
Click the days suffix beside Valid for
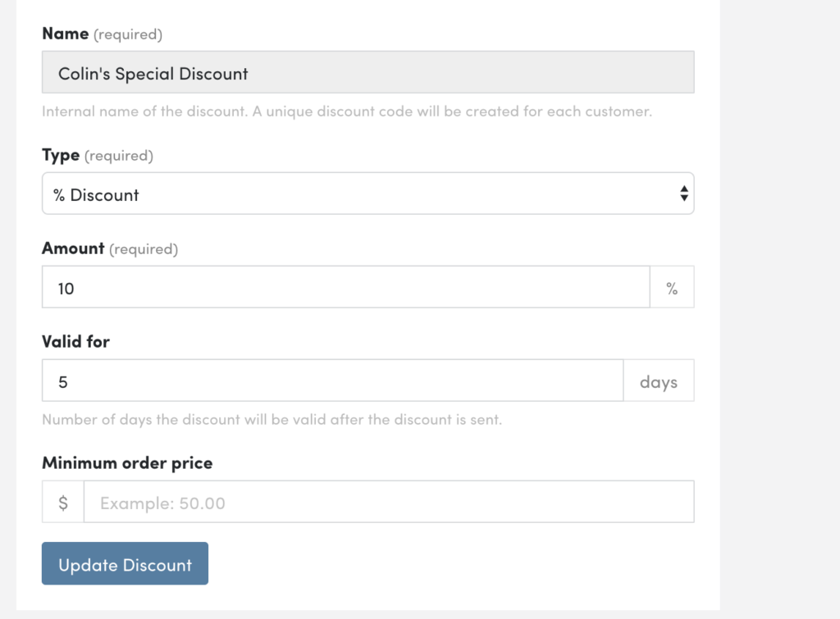[x=659, y=380]
